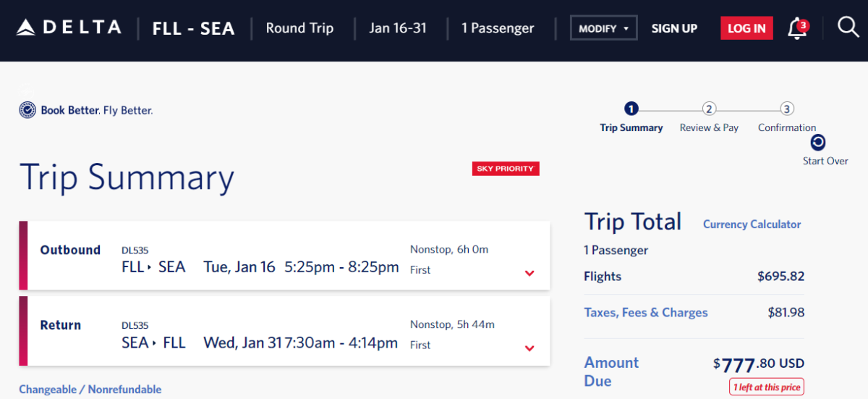Screen dimensions: 868x399
Task: Click the step 3 circle indicator
Action: click(787, 109)
